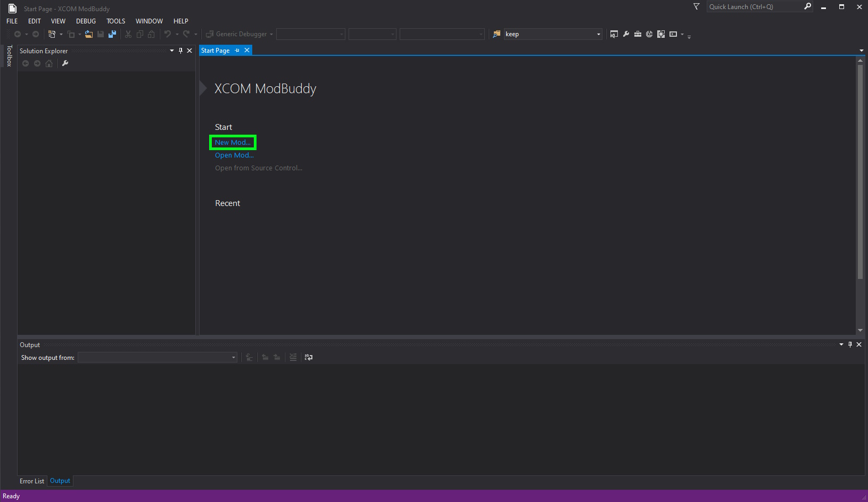Open the toolbar overflow options arrow

(689, 36)
